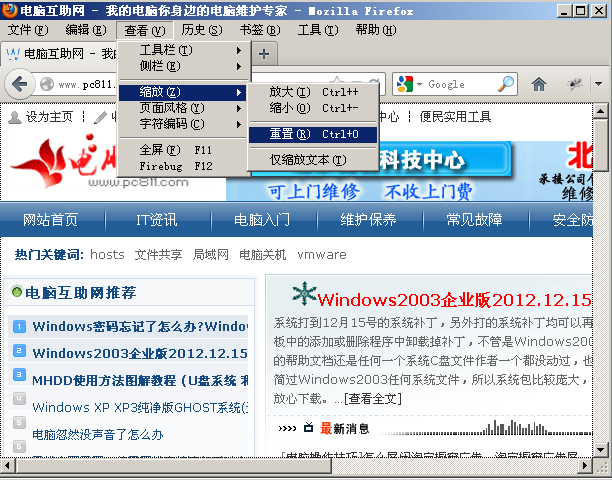Viewport: 612px width, 480px height.
Task: Click the horizontal scrollbar right arrow
Action: (x=584, y=465)
